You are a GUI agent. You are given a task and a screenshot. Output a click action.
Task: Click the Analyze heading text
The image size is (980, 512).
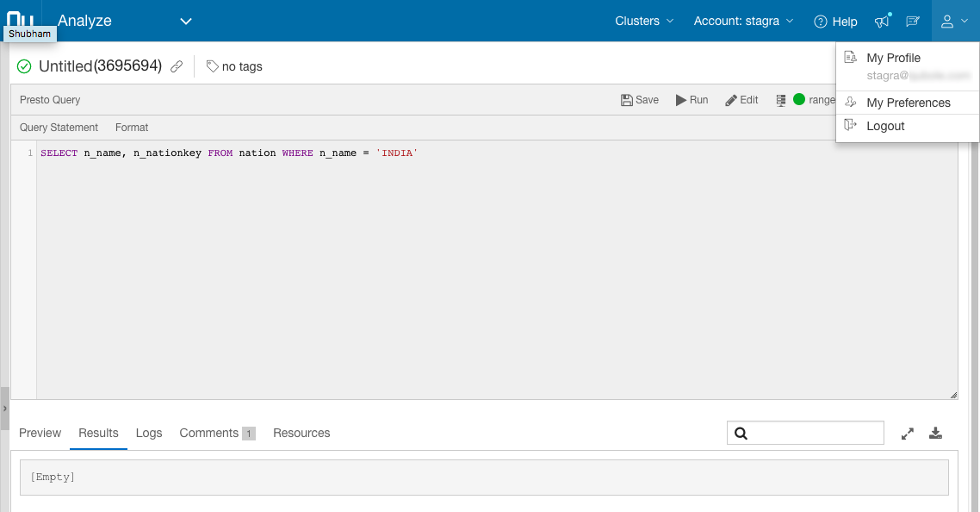coord(84,21)
